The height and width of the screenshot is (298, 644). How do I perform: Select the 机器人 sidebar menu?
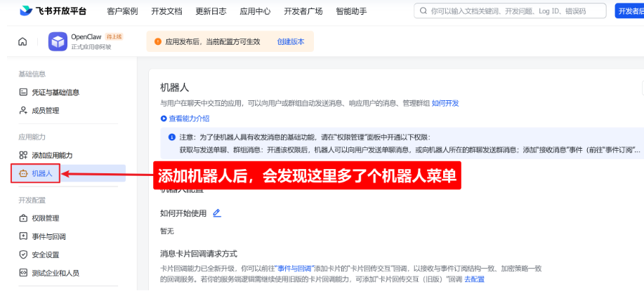tap(42, 173)
